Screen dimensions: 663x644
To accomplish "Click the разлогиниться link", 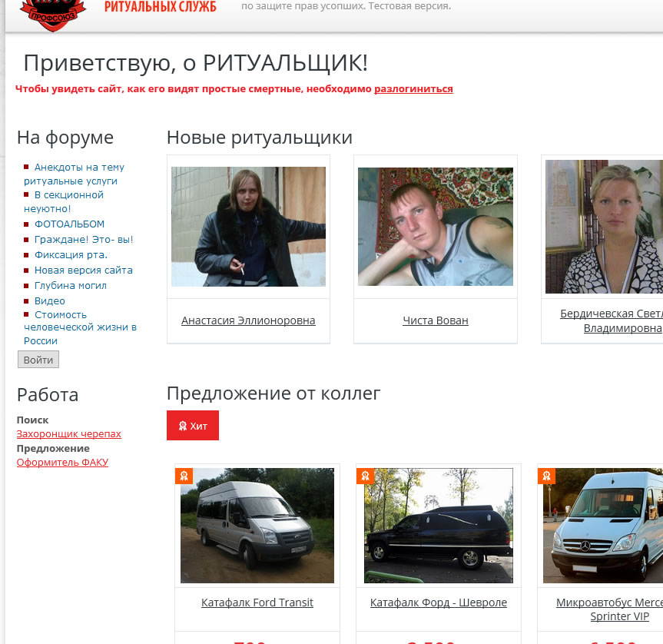I will (413, 89).
